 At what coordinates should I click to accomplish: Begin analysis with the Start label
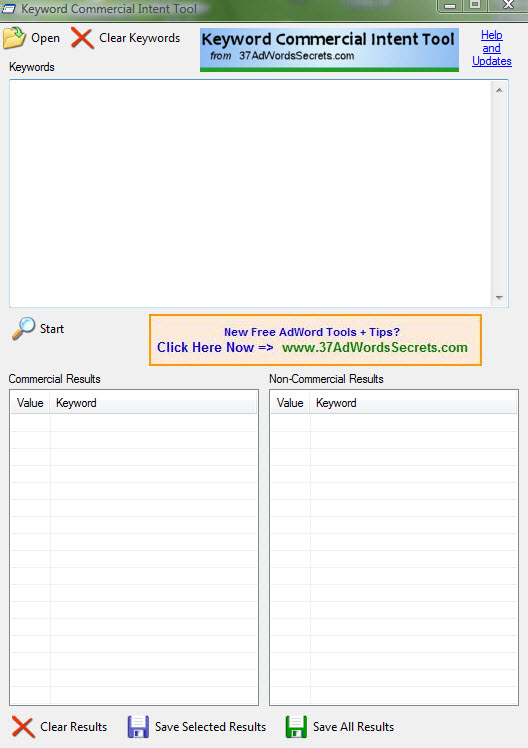52,329
